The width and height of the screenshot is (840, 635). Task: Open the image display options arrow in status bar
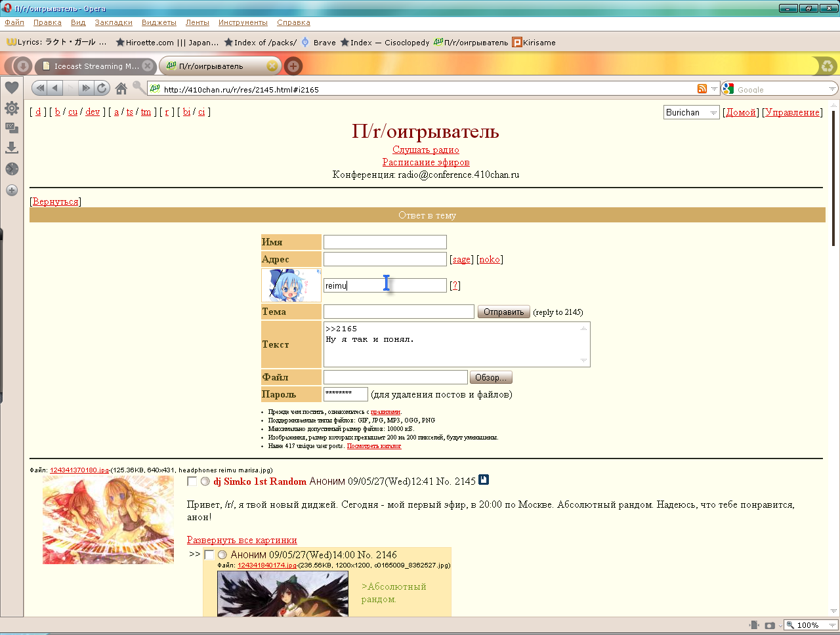click(x=780, y=625)
